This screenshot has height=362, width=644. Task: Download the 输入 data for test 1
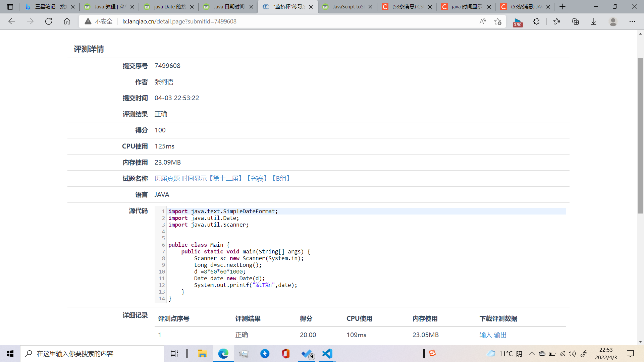click(485, 335)
